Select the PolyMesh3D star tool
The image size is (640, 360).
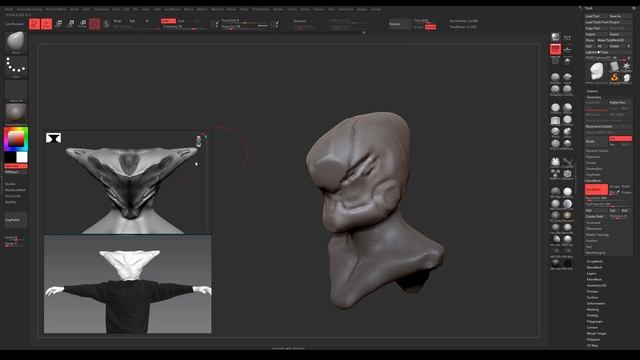tap(626, 67)
